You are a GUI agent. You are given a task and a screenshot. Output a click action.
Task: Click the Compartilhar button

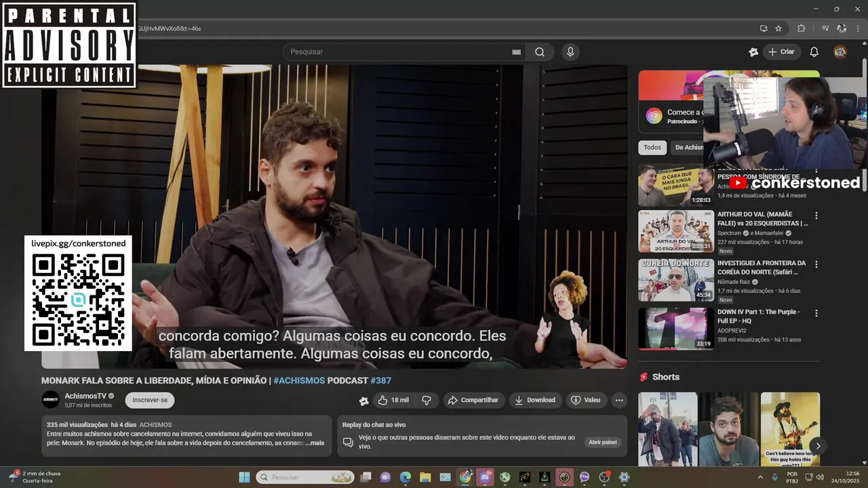pyautogui.click(x=473, y=401)
